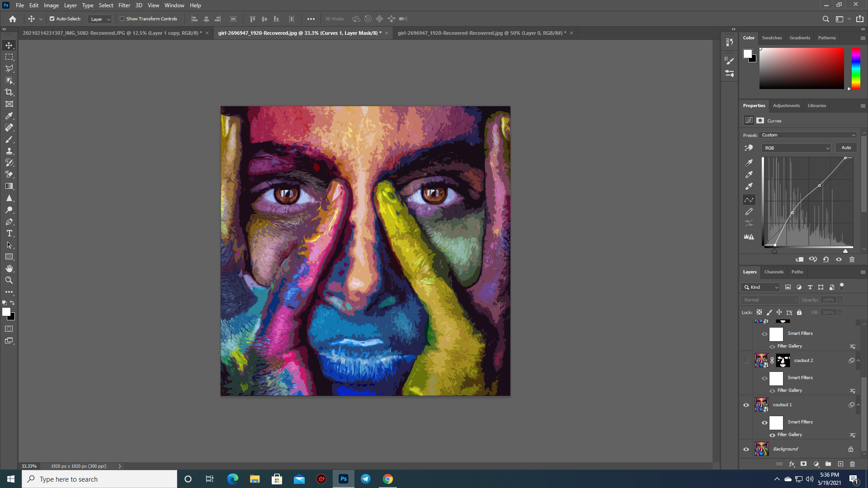Image resolution: width=868 pixels, height=488 pixels.
Task: Toggle Filter Gallery visibility under coutout 1
Action: 772,435
